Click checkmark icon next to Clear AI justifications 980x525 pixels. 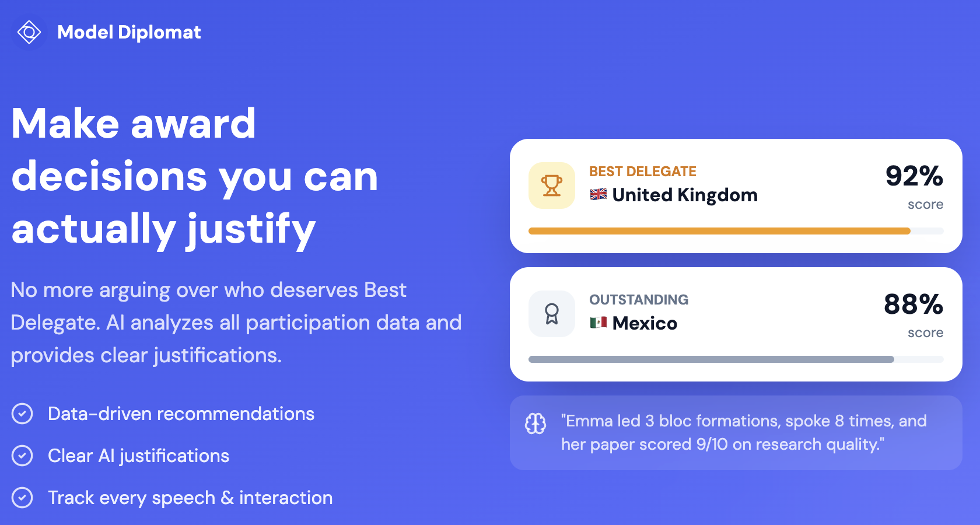point(22,456)
